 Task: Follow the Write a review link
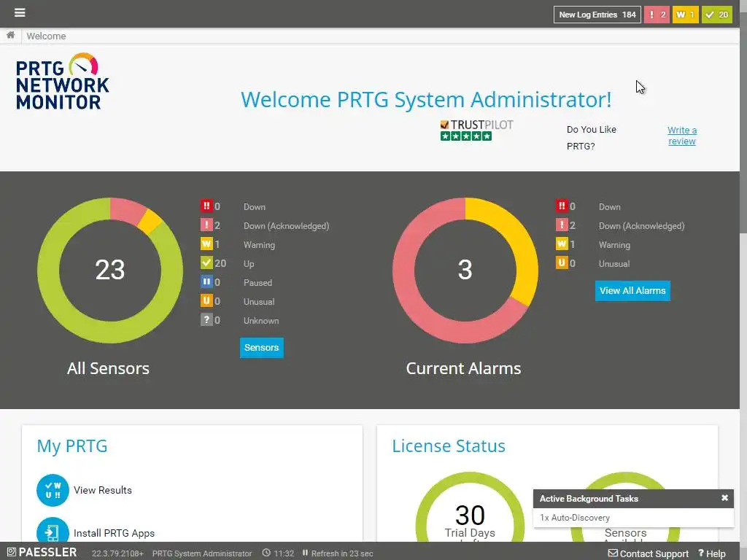click(x=682, y=136)
